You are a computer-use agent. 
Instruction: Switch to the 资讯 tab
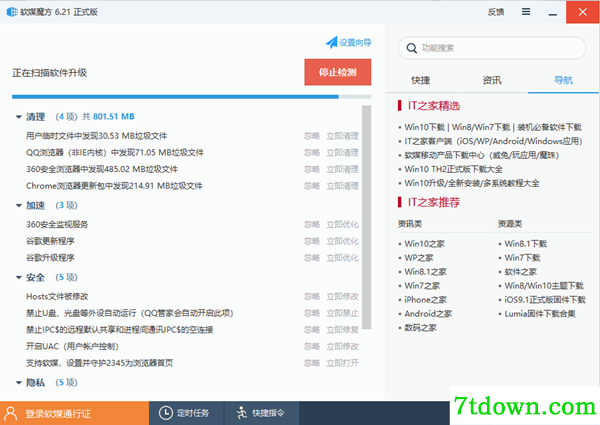point(492,80)
